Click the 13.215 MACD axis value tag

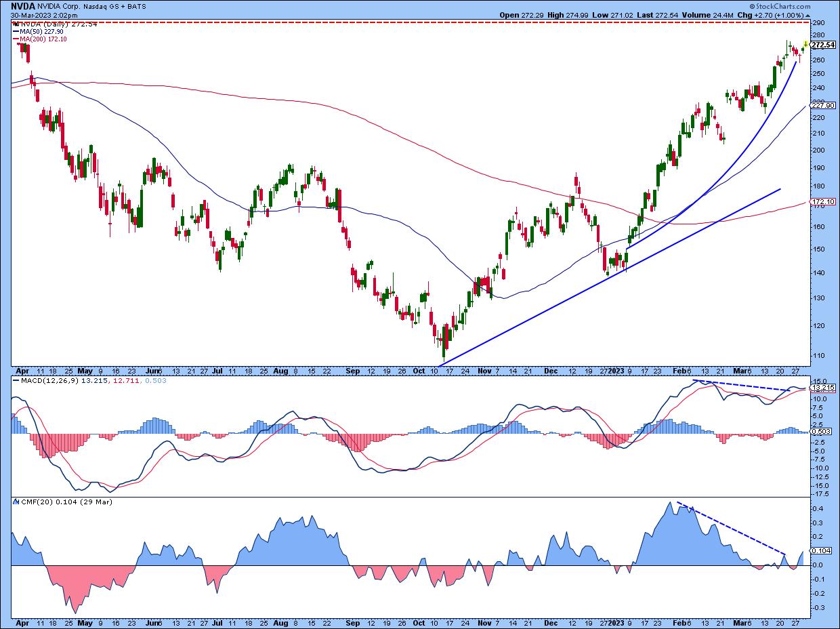coord(822,388)
